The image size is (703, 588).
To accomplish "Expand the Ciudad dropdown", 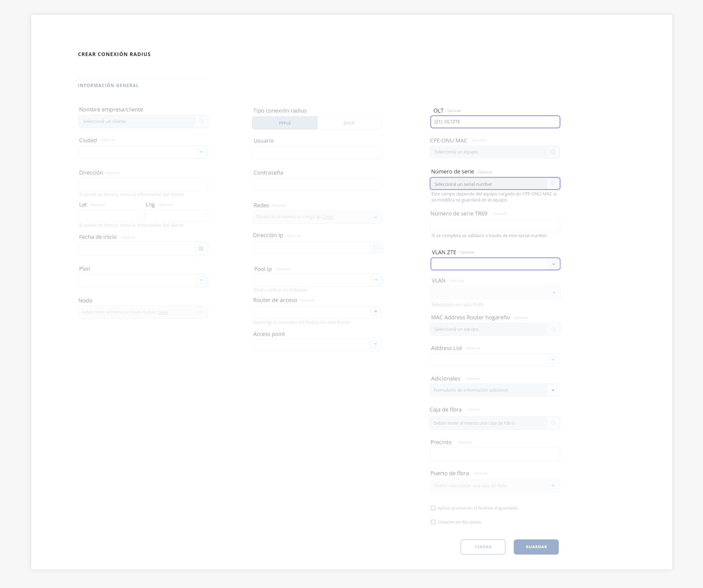I will coord(201,152).
